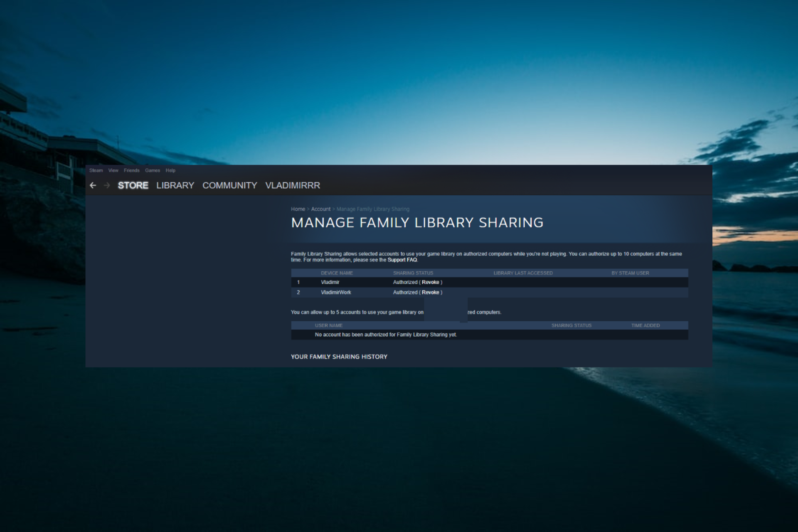Open the Support FAQ link
Screen dimensions: 798x532
click(402, 260)
